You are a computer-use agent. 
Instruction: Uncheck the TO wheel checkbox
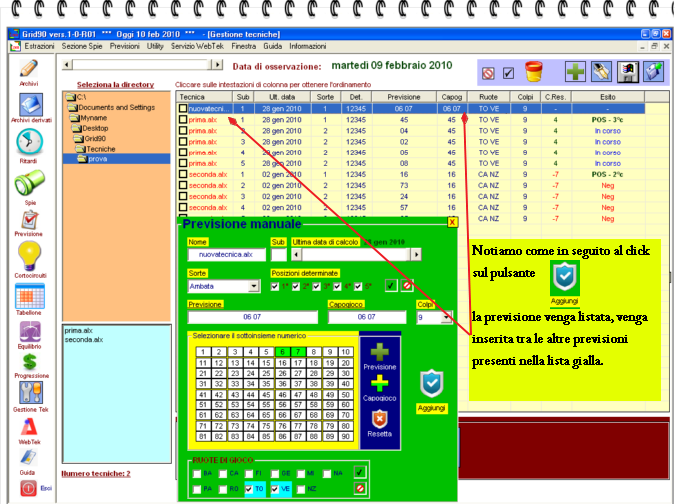[248, 489]
